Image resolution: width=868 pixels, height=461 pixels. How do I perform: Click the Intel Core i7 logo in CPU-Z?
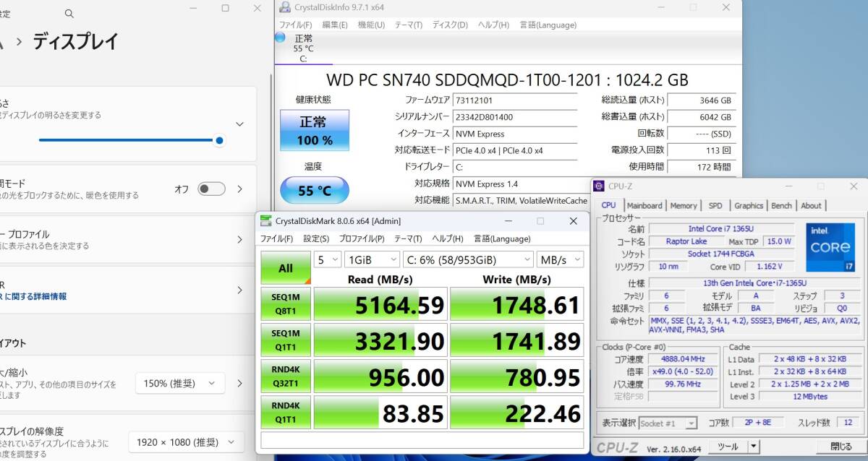click(x=830, y=247)
